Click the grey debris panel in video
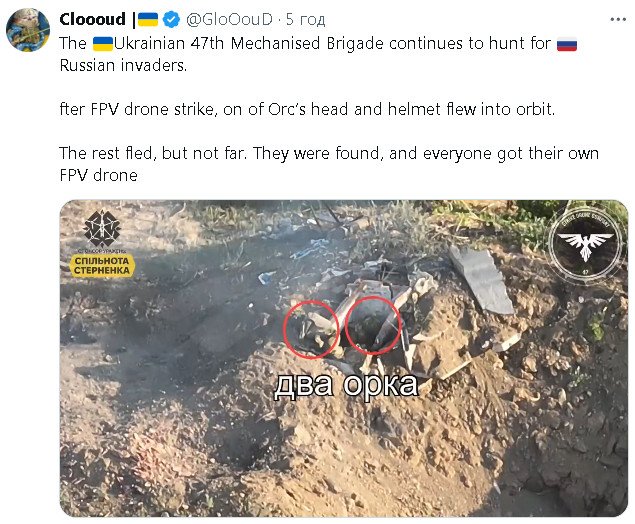This screenshot has height=524, width=635. (x=482, y=280)
